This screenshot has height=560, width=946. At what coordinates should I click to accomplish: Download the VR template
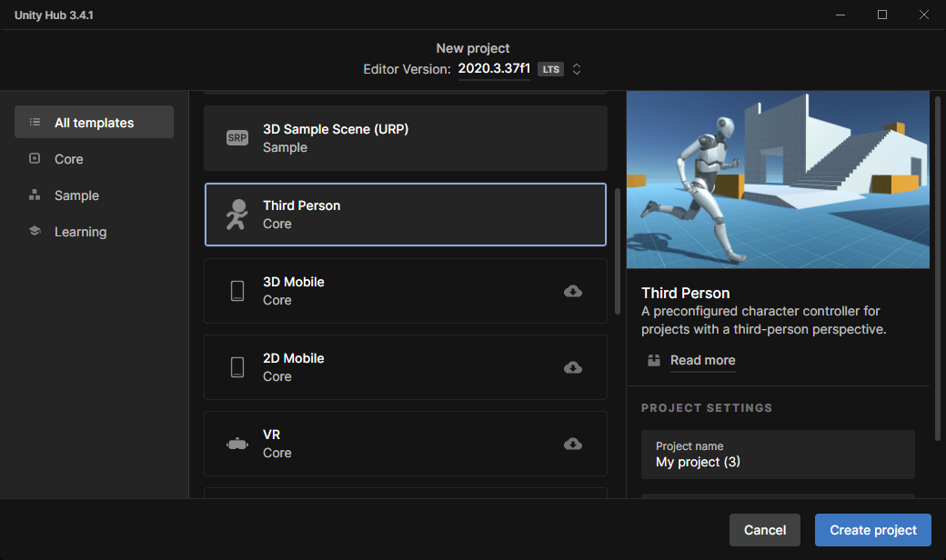coord(572,444)
